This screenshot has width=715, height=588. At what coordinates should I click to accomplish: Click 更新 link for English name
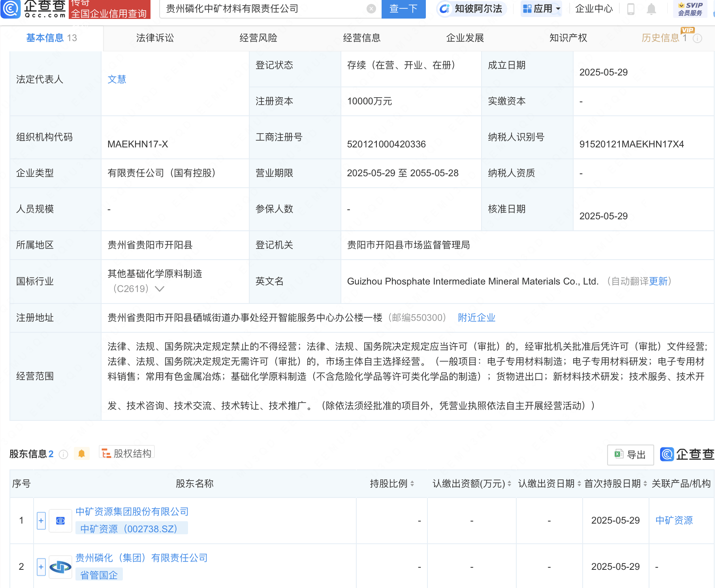658,281
